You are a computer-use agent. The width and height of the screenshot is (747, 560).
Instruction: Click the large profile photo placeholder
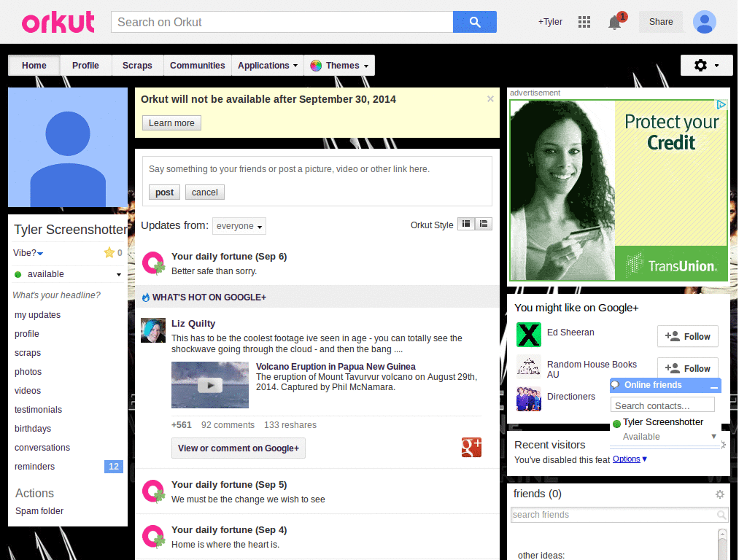click(x=68, y=147)
